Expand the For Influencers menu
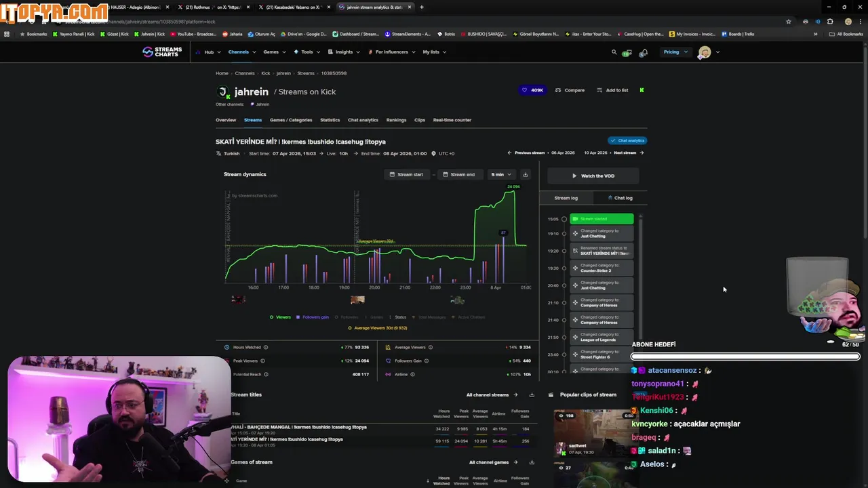868x488 pixels. click(391, 52)
